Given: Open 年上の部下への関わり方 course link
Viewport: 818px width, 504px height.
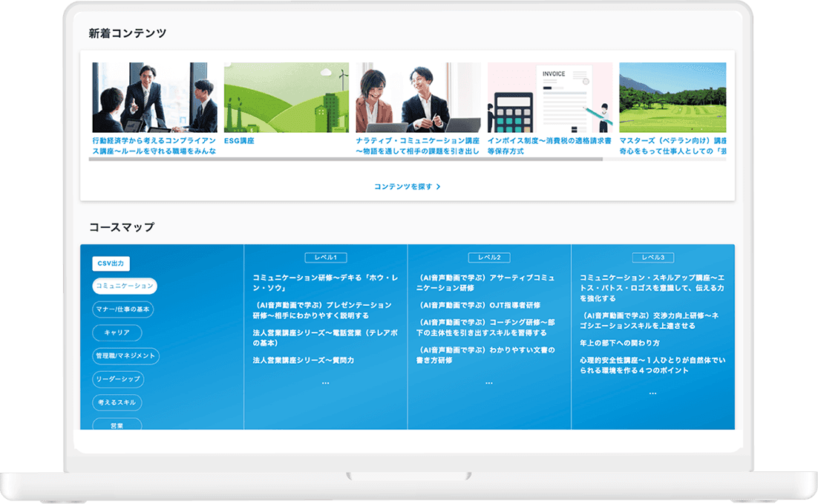Looking at the screenshot, I should 620,343.
